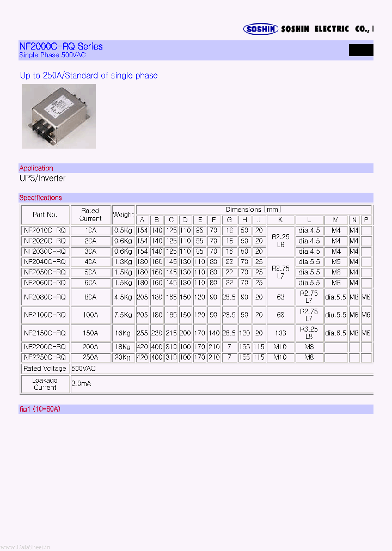Select part number NF2200C-RQ
Image resolution: width=392 pixels, height=551 pixels.
45,347
